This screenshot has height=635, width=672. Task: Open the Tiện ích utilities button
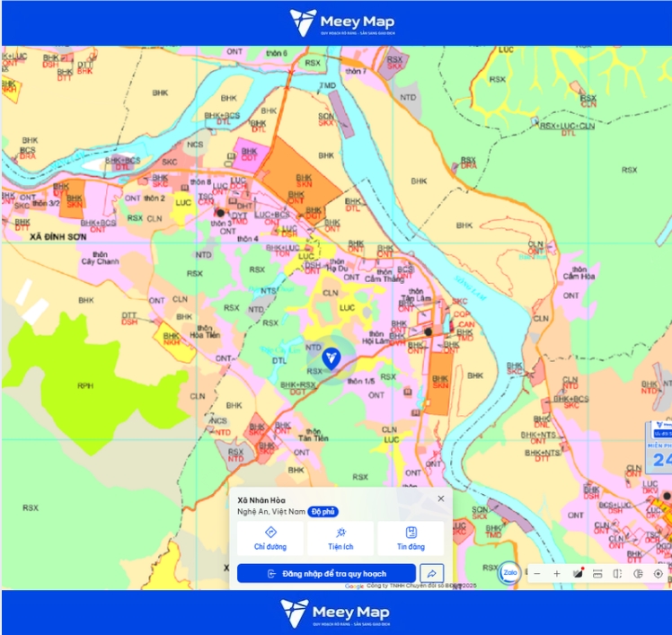[340, 538]
